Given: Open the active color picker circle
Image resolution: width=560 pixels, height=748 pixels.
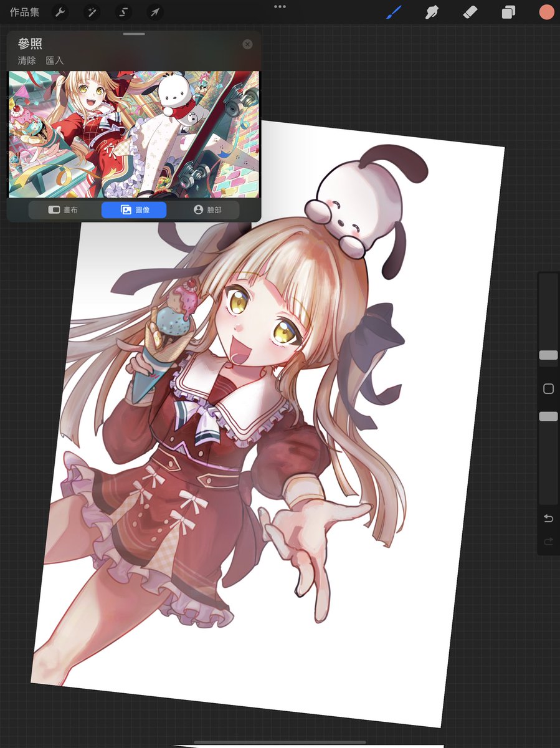Looking at the screenshot, I should pos(546,12).
